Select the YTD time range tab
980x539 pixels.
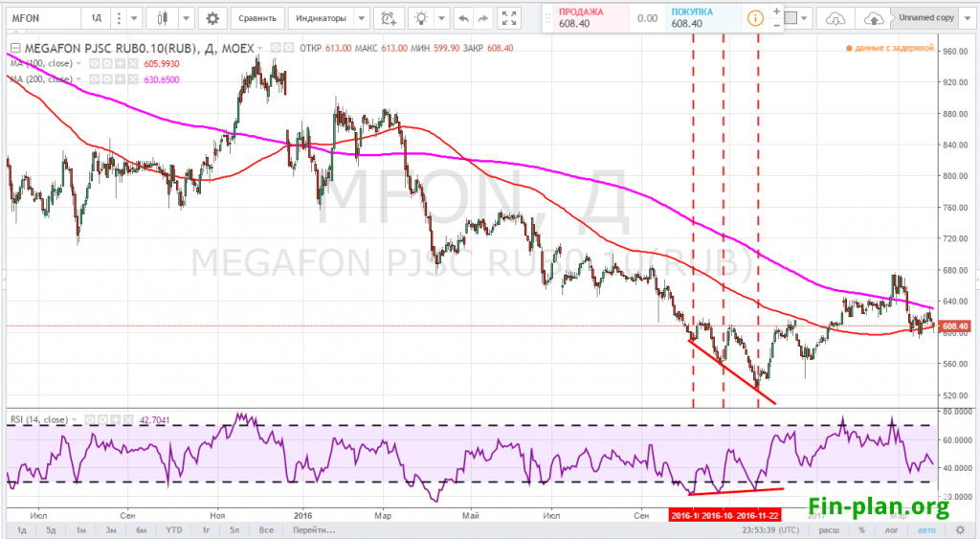(173, 529)
